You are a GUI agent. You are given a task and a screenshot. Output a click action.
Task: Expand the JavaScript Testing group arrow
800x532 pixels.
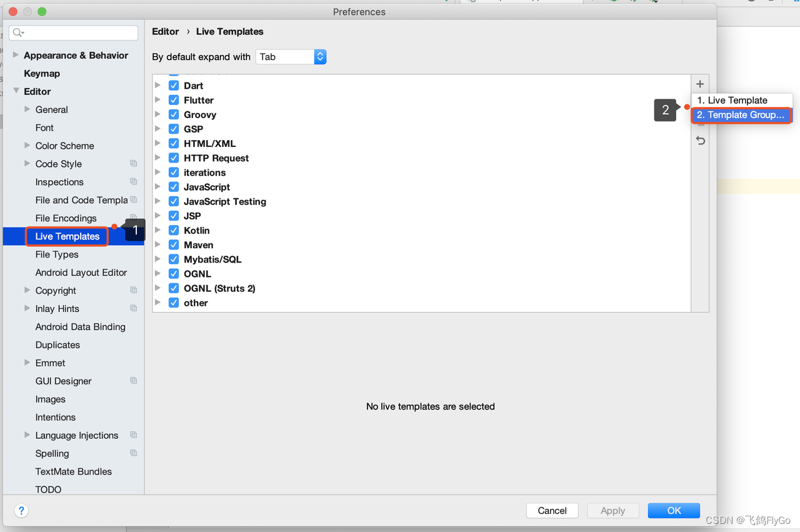click(158, 201)
